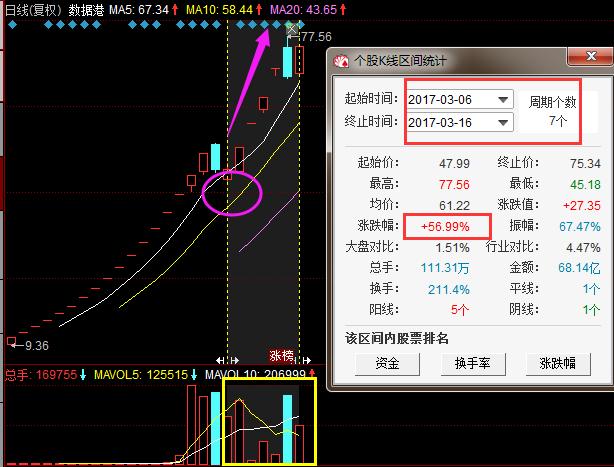Click the start date field 2017-03-06
Viewport: 614px width, 467px height.
(449, 100)
